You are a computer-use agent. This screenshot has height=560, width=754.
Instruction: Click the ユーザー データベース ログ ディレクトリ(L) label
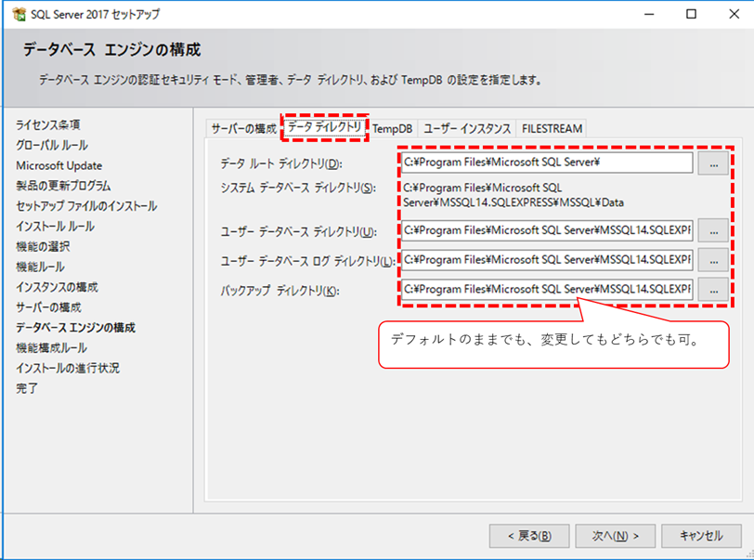307,261
